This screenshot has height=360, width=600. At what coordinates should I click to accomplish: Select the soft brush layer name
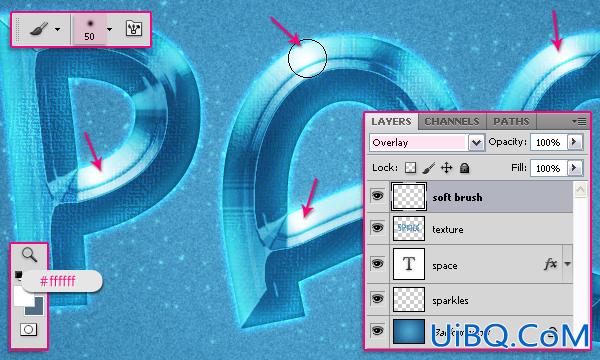(x=457, y=197)
